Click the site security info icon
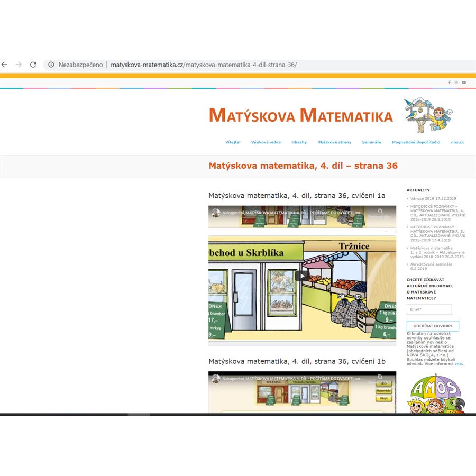Image resolution: width=476 pixels, height=476 pixels. pyautogui.click(x=51, y=65)
